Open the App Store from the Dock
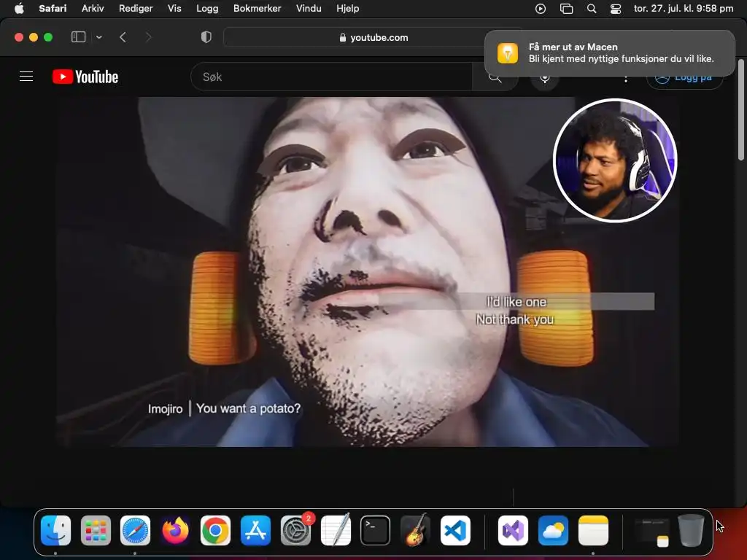747x560 pixels. [x=255, y=530]
